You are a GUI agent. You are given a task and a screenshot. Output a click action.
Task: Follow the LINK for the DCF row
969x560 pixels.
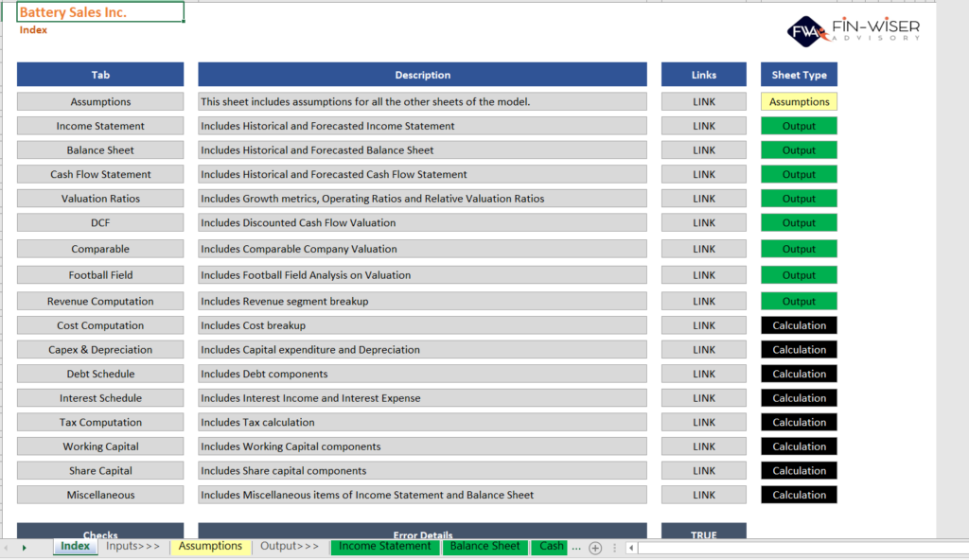(704, 223)
